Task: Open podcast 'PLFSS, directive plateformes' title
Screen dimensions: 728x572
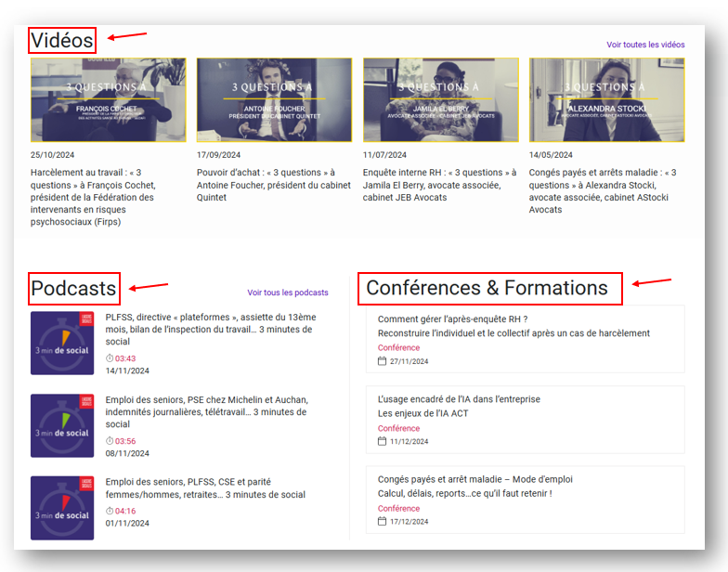Action: [210, 329]
